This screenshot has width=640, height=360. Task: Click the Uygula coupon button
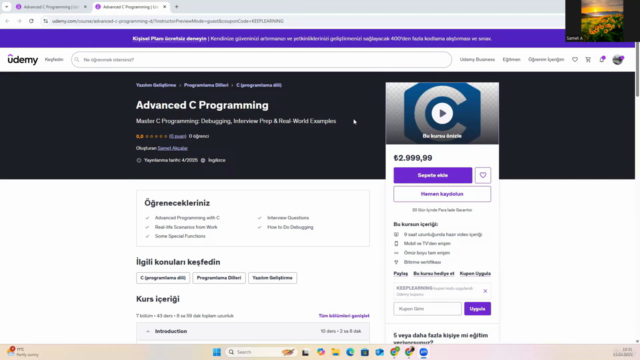477,309
